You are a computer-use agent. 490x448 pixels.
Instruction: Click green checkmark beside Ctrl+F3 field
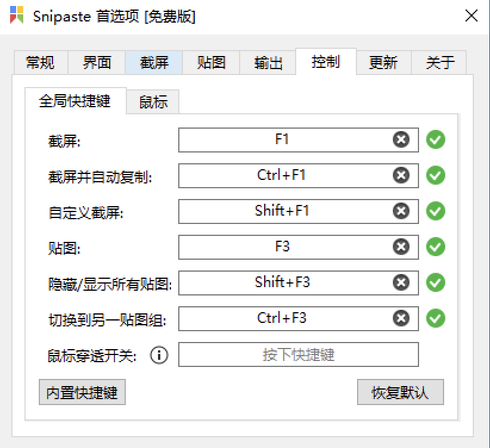[436, 318]
